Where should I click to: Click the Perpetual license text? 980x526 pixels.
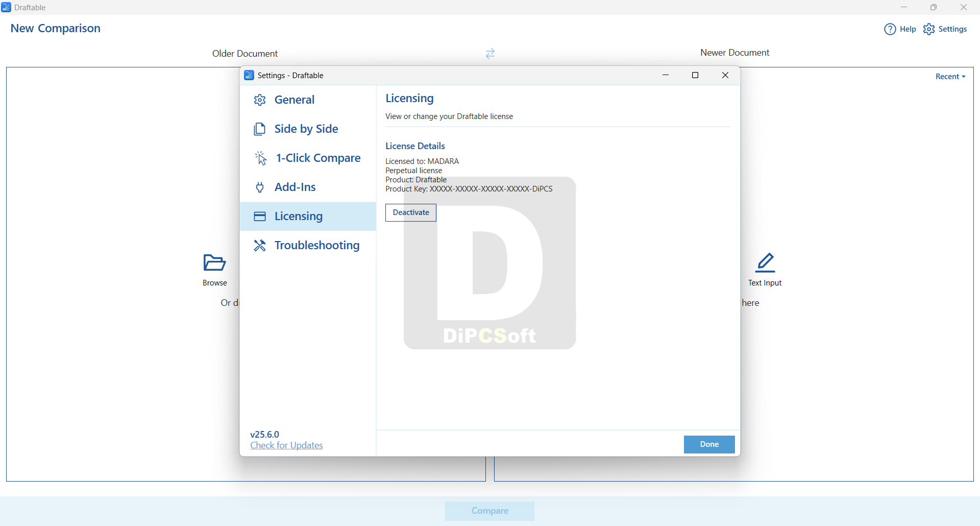tap(413, 171)
